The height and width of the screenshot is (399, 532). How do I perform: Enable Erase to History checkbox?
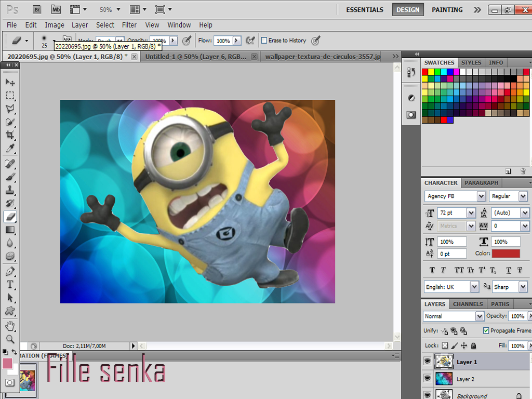click(264, 41)
